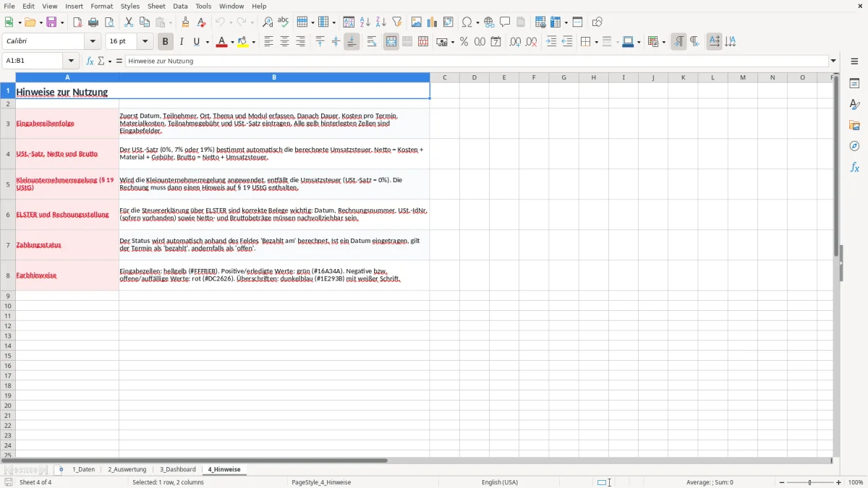Clear direct formatting icon

(201, 22)
